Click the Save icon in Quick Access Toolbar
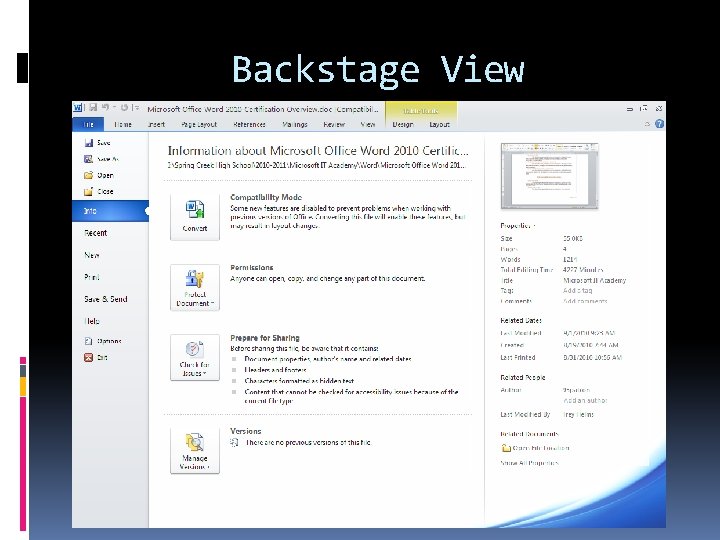 click(93, 107)
